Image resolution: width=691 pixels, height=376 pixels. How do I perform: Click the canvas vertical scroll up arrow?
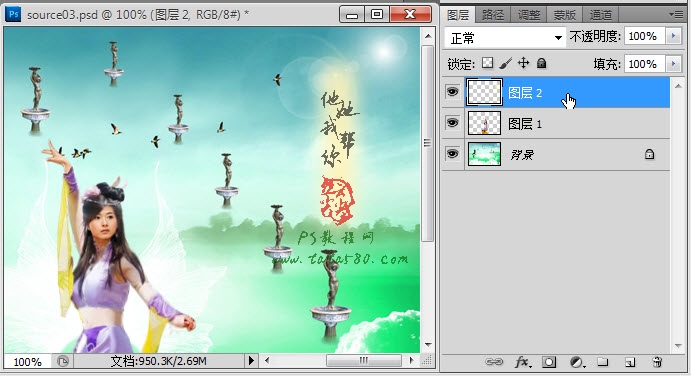(x=427, y=36)
